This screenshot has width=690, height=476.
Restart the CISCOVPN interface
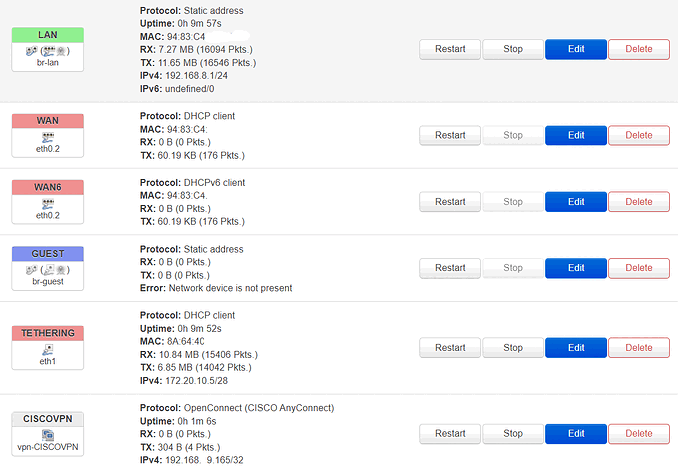[450, 433]
